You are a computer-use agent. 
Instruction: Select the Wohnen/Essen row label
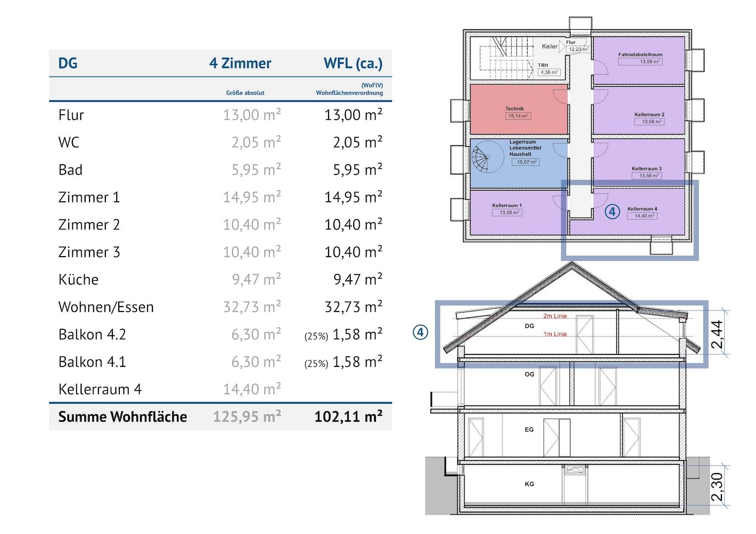coord(106,307)
